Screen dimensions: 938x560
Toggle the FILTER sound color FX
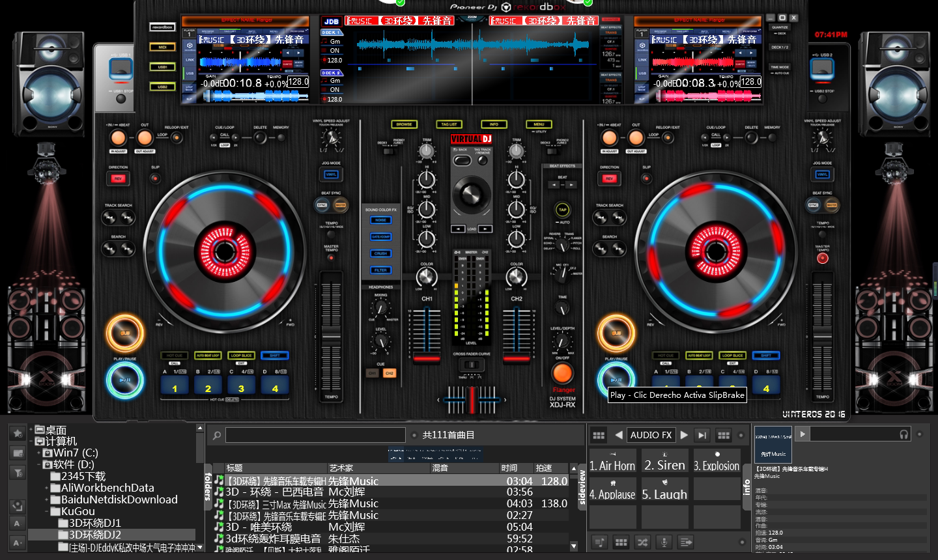click(x=380, y=270)
